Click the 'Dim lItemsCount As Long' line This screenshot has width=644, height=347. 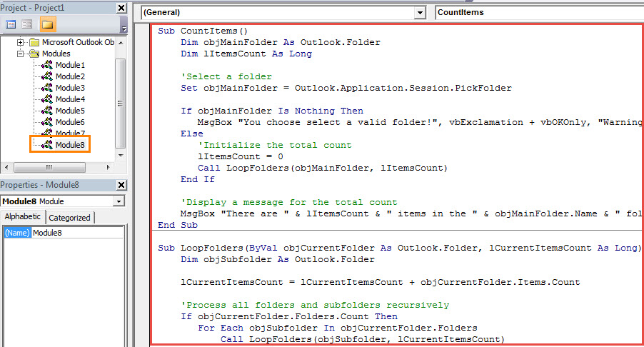tap(246, 54)
